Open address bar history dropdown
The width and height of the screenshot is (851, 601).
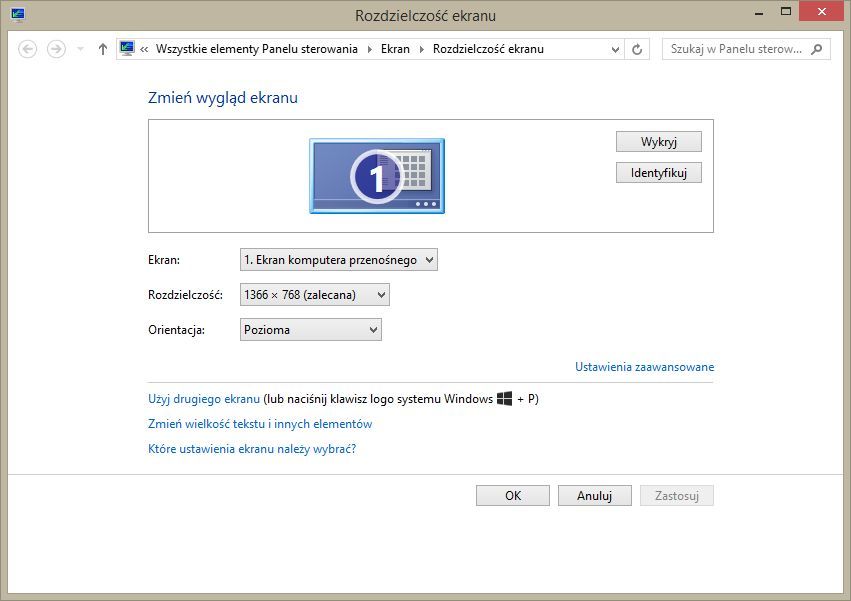click(x=615, y=49)
